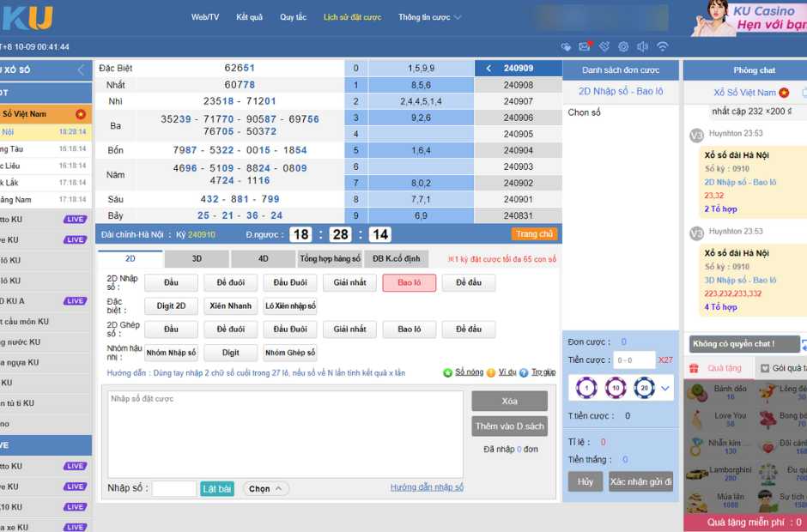Open the Thông tin cược dropdown
807x532 pixels.
[430, 17]
